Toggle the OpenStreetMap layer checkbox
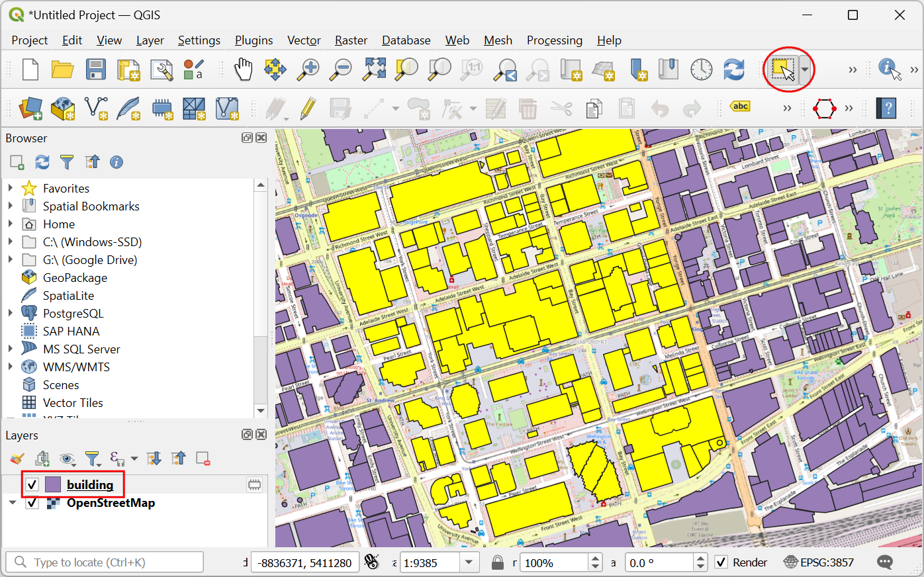 pos(32,504)
